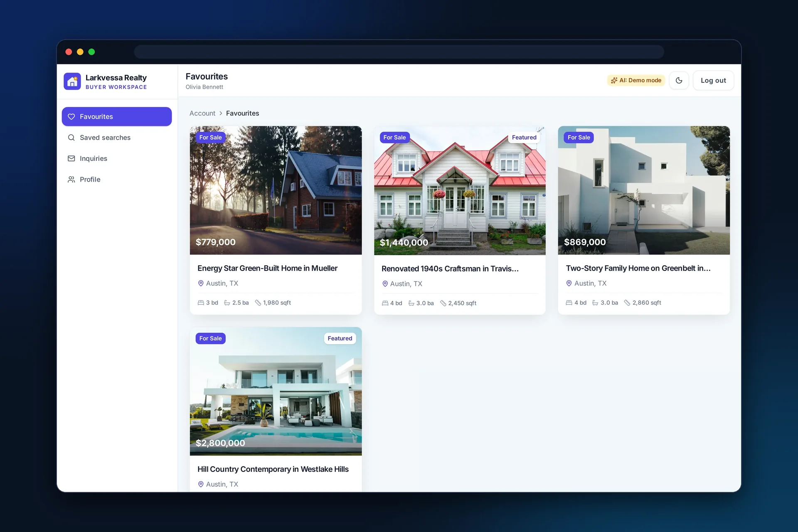Click the $779,000 home photo thumbnail
The image size is (798, 532).
[x=276, y=190]
